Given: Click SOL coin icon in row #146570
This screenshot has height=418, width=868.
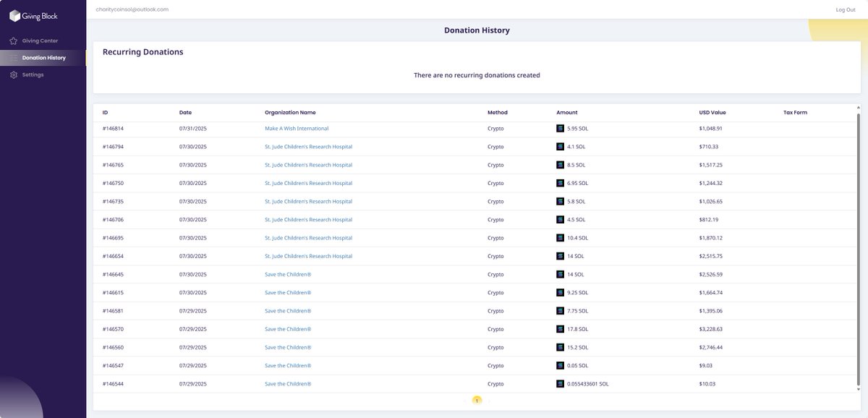Looking at the screenshot, I should pos(560,329).
